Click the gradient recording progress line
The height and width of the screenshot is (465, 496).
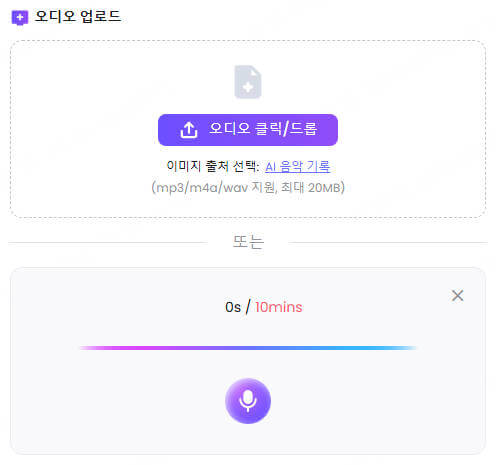[x=248, y=348]
